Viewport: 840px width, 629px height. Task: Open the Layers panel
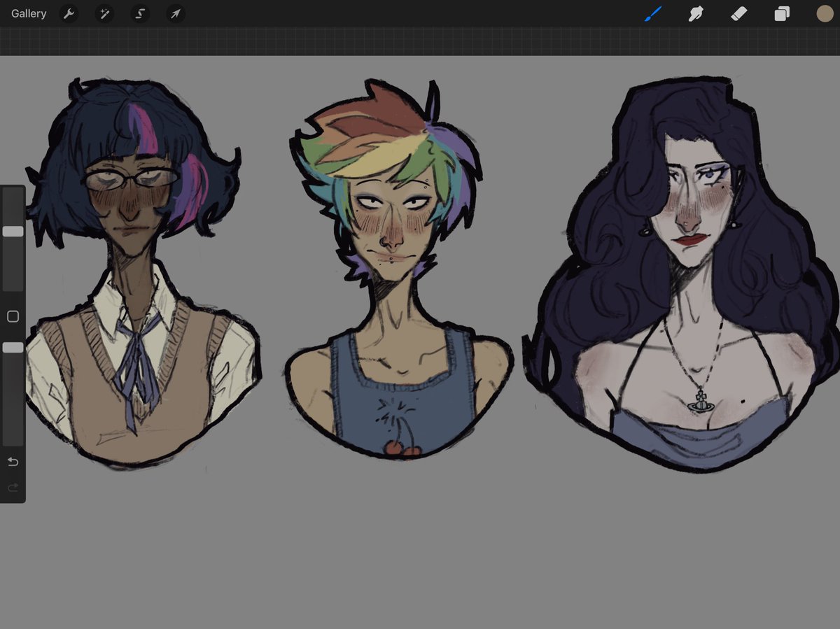pos(782,13)
